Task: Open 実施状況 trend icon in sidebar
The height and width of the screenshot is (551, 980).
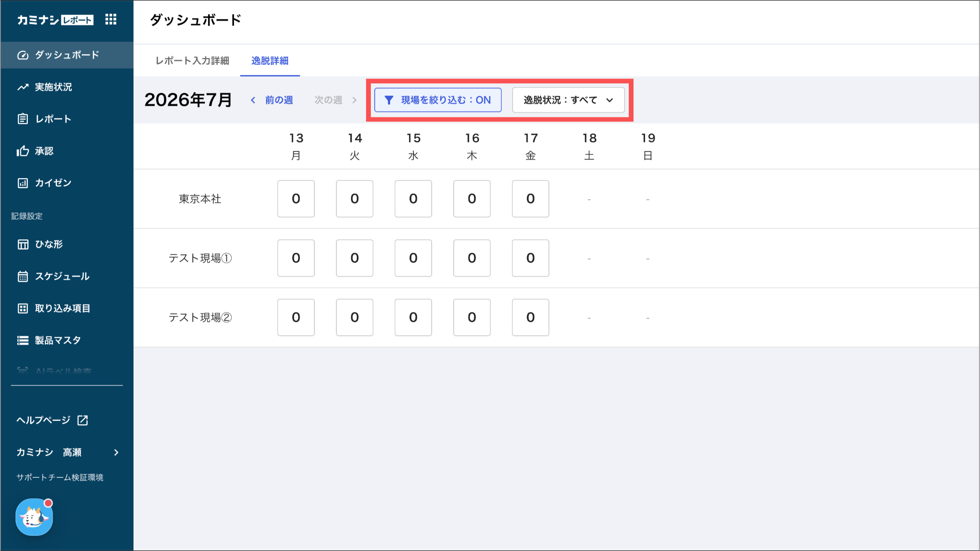Action: pyautogui.click(x=22, y=87)
